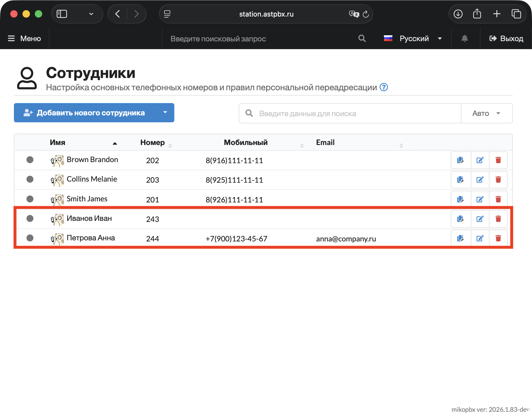Screen dimensions: 532x415
Task: Click Добавить нового сотрудника button
Action: coord(90,113)
